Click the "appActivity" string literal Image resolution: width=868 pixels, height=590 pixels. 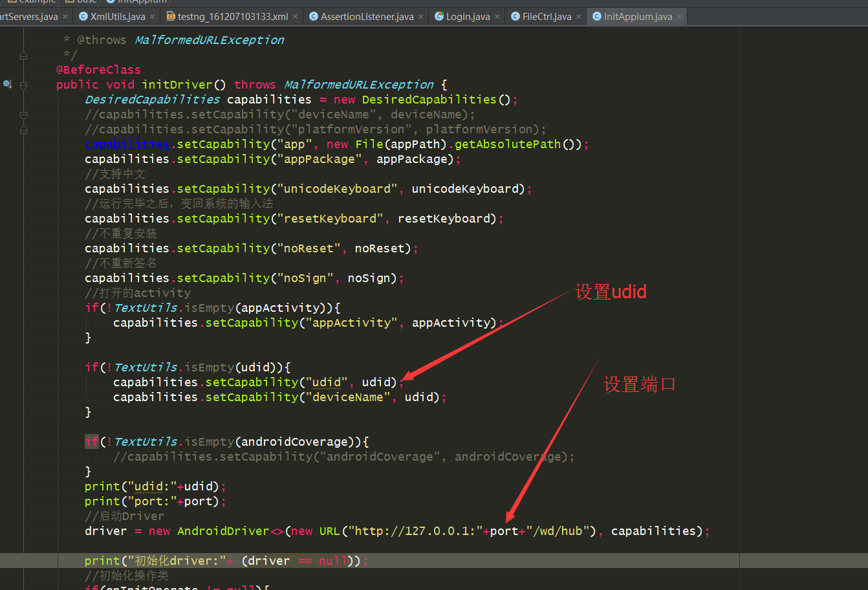[351, 323]
